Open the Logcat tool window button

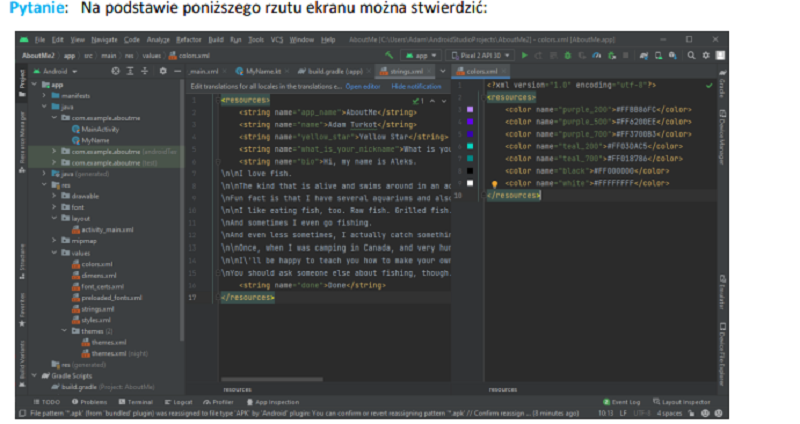point(178,402)
